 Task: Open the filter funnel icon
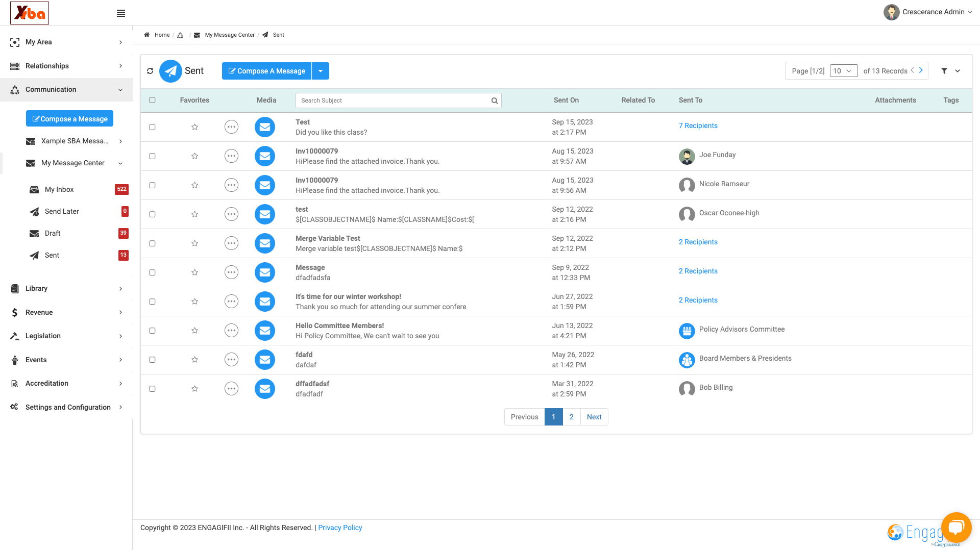pyautogui.click(x=944, y=71)
